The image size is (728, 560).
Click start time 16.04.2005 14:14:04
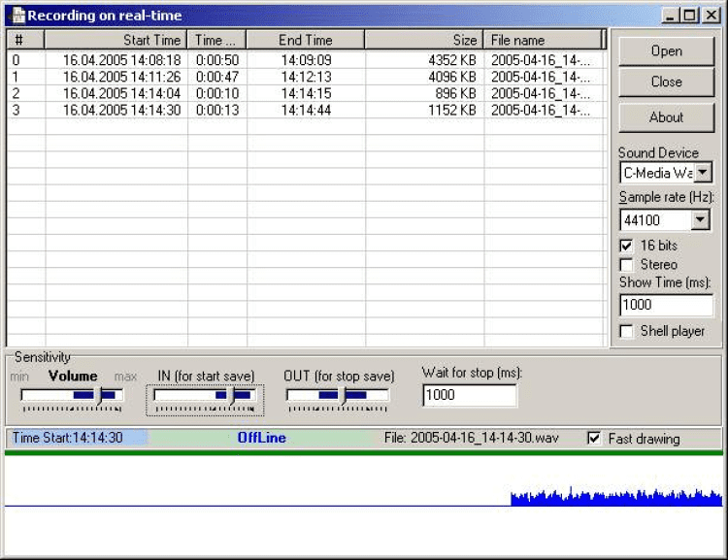(121, 93)
